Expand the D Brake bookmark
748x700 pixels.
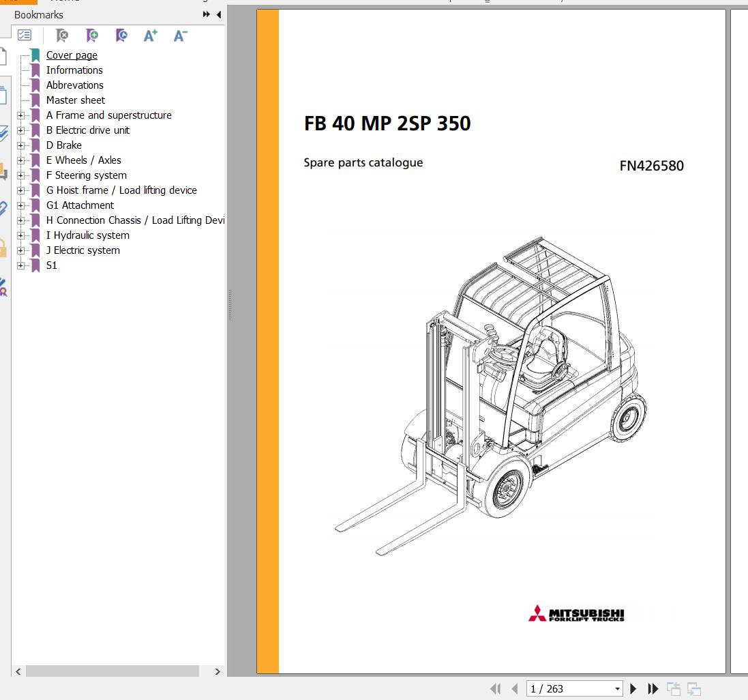click(20, 145)
